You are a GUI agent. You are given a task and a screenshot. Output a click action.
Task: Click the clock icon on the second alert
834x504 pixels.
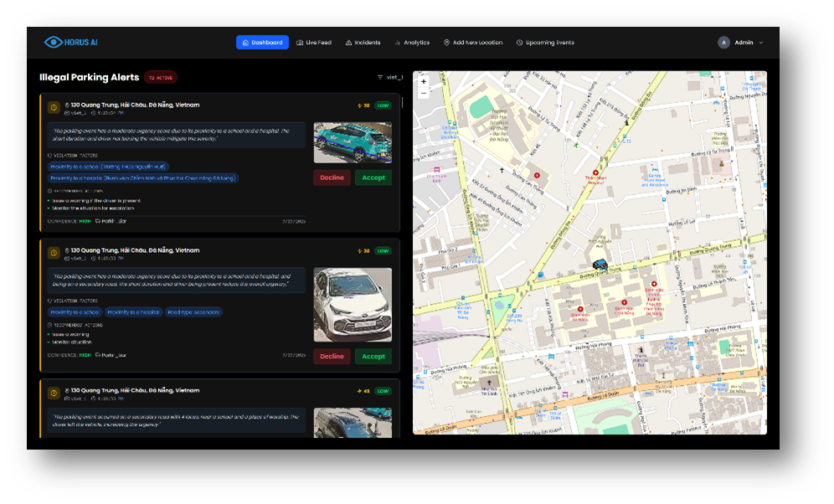[x=54, y=253]
